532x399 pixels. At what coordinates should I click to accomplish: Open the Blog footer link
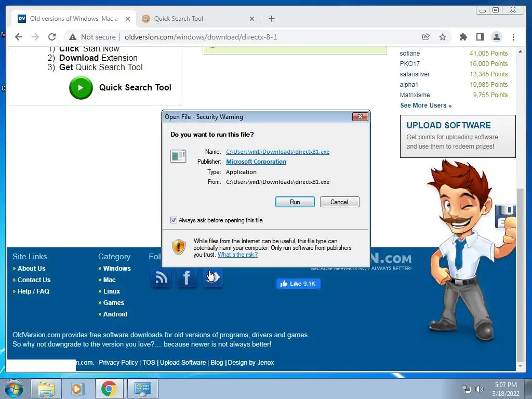pos(217,363)
